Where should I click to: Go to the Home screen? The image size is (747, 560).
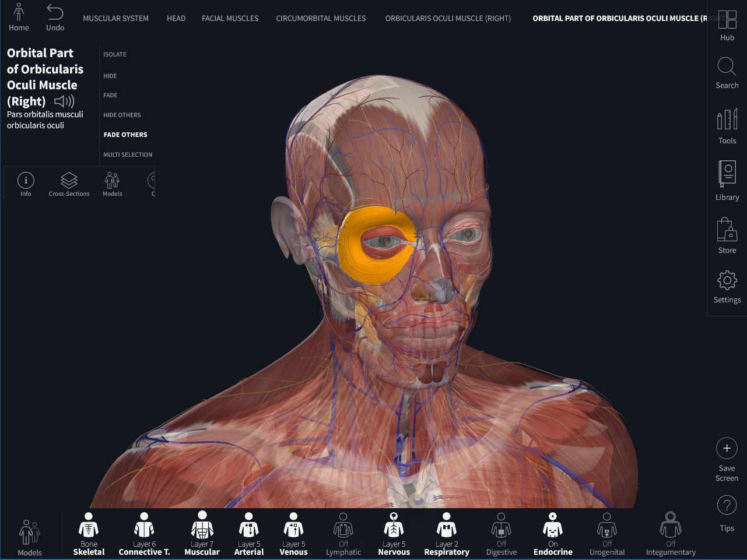tap(19, 17)
